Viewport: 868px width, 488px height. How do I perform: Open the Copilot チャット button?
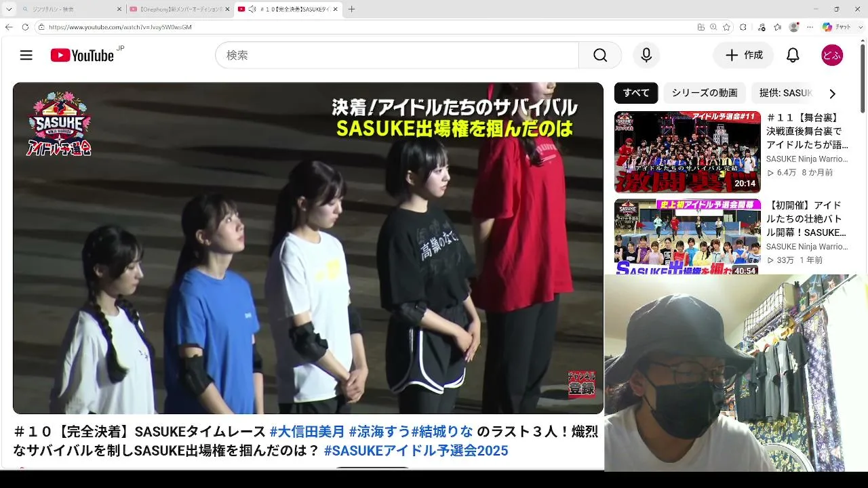pyautogui.click(x=836, y=27)
